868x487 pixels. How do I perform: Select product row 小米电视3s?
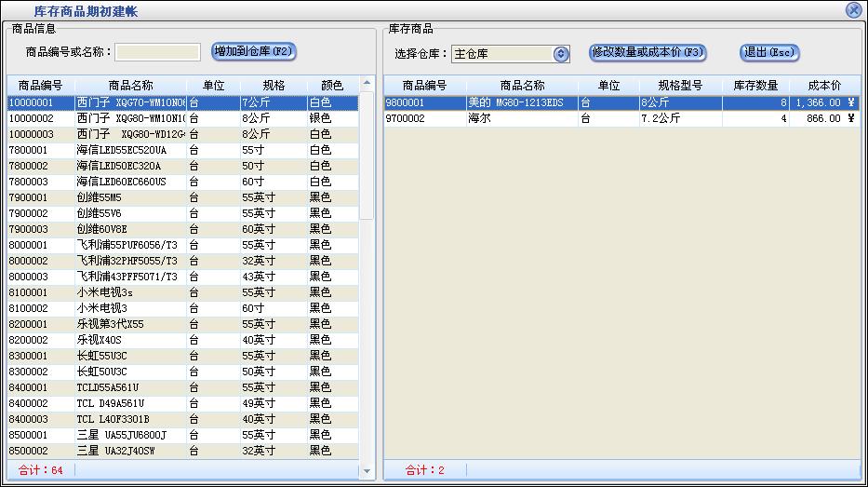tap(130, 292)
